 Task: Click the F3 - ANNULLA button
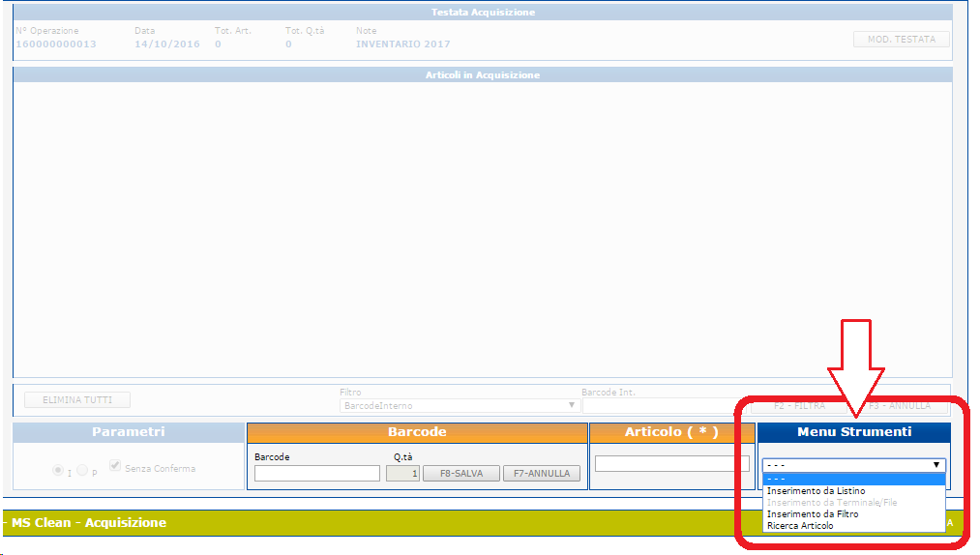900,406
